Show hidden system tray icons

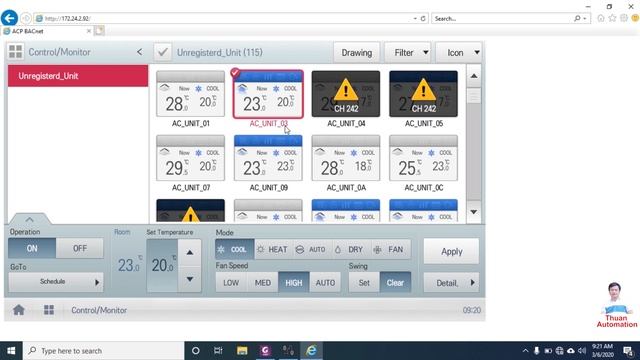[x=525, y=351]
